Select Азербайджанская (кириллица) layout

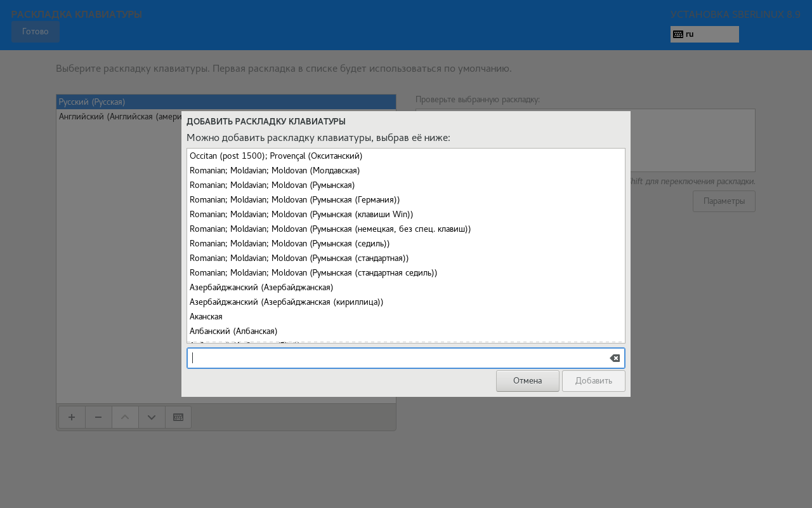[x=286, y=302]
